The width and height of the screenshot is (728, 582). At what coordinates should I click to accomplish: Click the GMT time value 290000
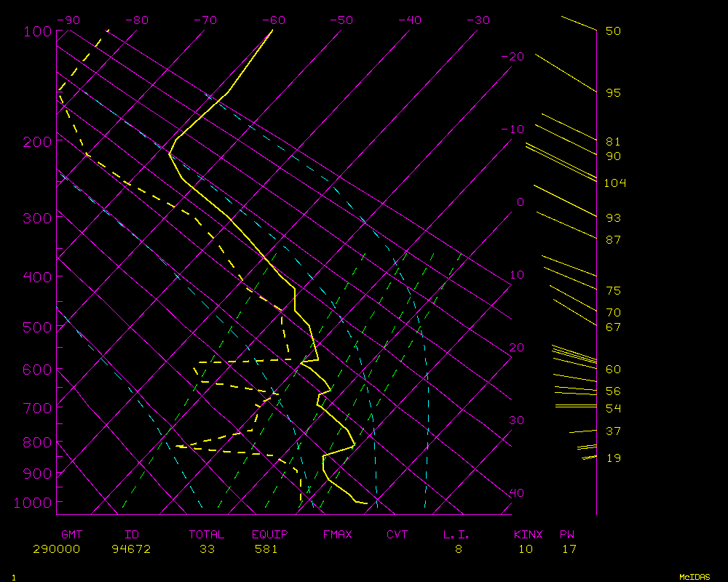[56, 549]
